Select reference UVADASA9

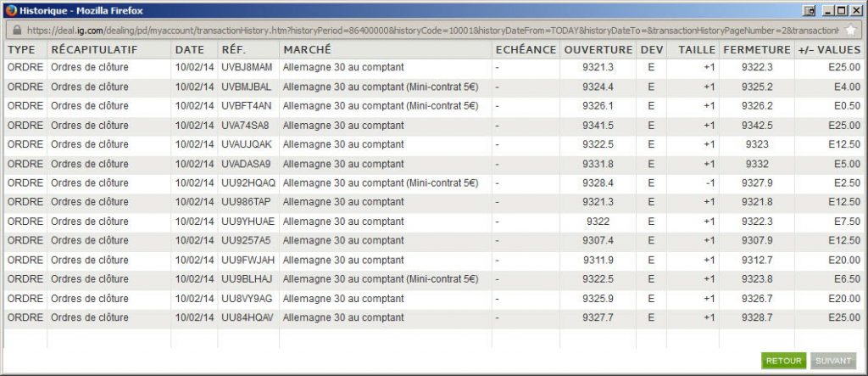click(247, 164)
